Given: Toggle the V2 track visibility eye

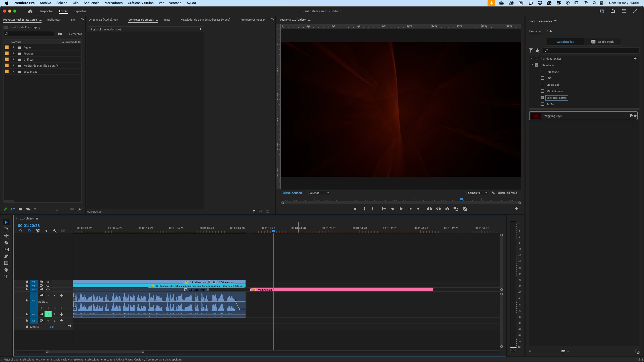Looking at the screenshot, I should click(48, 286).
